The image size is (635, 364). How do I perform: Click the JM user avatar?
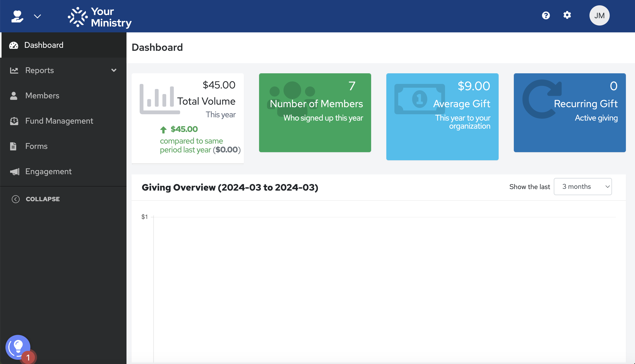599,15
